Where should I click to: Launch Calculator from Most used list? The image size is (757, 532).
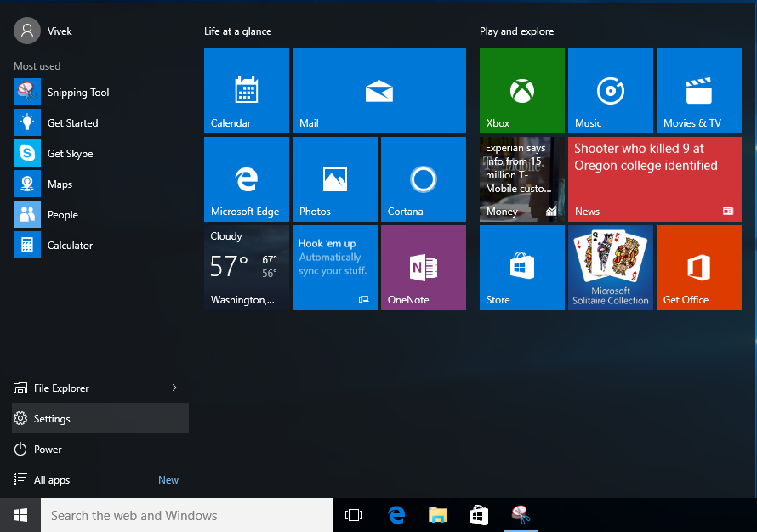click(70, 245)
